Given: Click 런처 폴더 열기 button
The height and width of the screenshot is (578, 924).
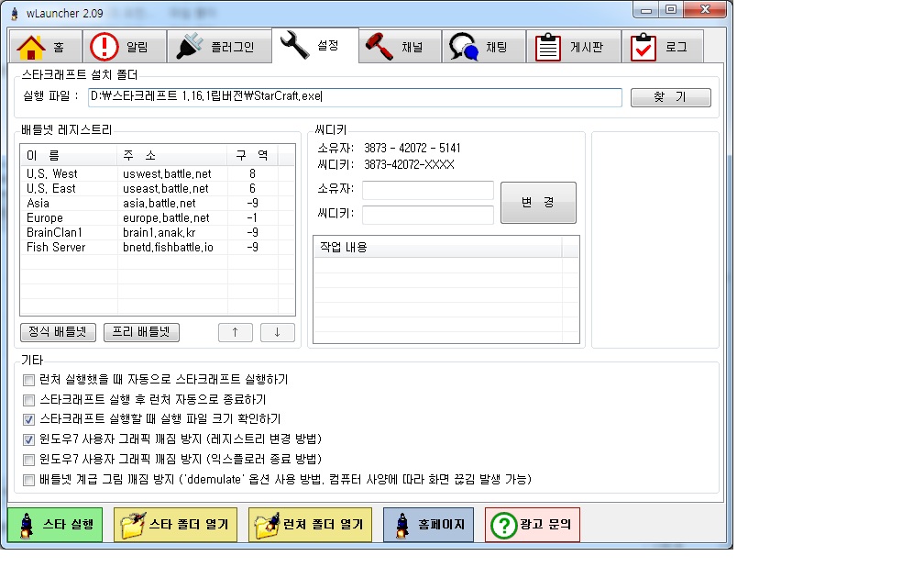Looking at the screenshot, I should (x=311, y=525).
